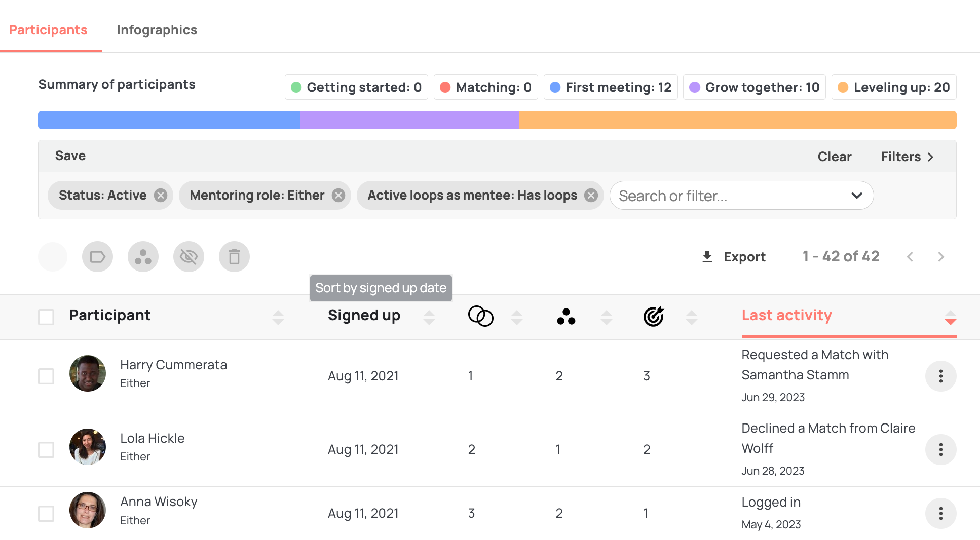Screen dimensions: 980x540
Task: Click the target goals column icon
Action: click(x=654, y=317)
